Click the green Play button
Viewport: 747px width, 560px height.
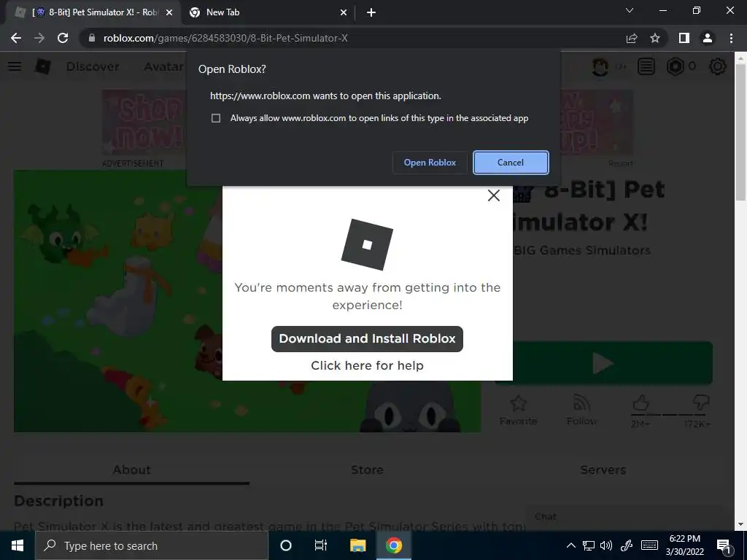tap(603, 363)
